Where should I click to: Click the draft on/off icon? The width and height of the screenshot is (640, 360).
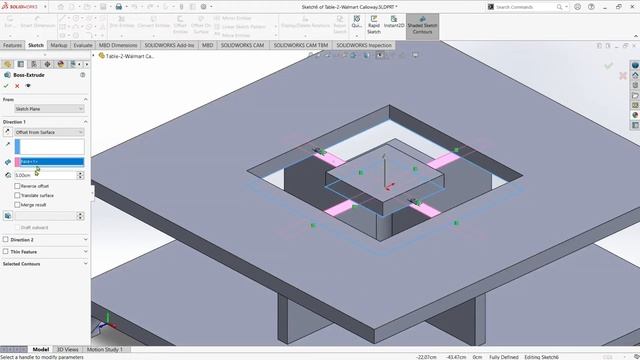[8, 216]
